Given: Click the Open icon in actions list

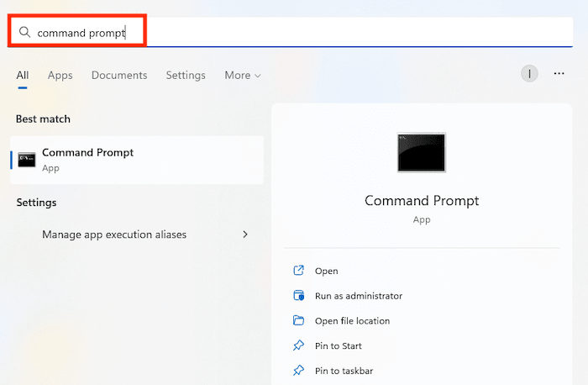Looking at the screenshot, I should pyautogui.click(x=298, y=271).
